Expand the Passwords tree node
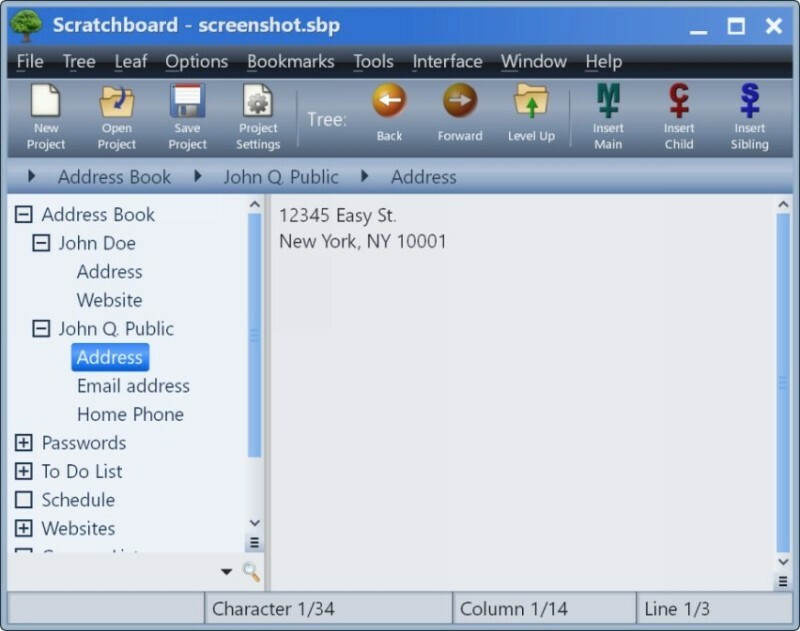The height and width of the screenshot is (631, 800). point(24,443)
